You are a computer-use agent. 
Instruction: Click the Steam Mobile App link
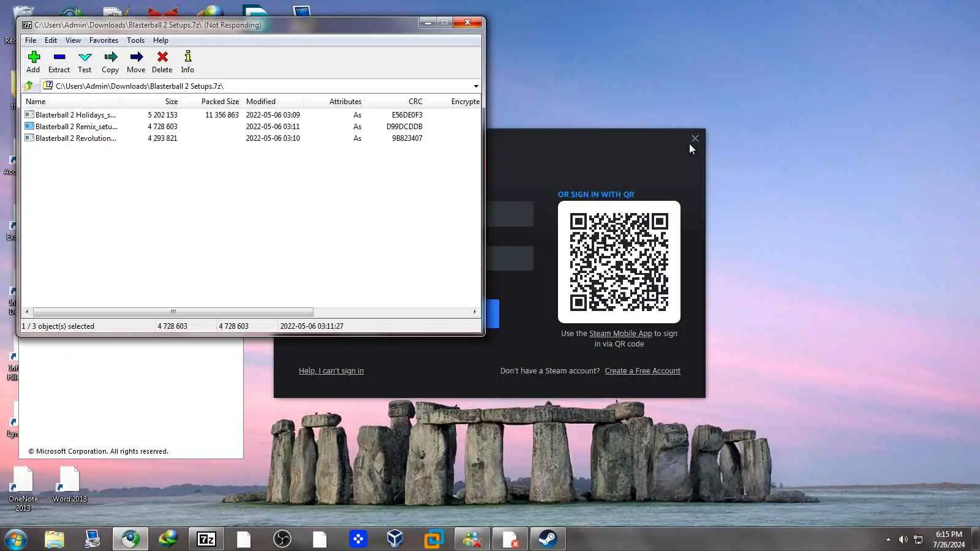point(620,334)
